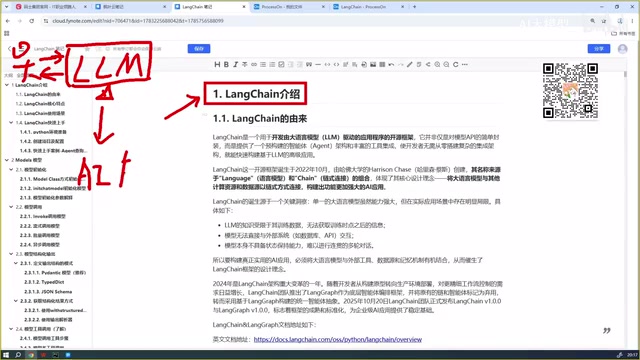This screenshot has width=640, height=360.
Task: Insert a code block with the second angle-bracket icon
Action: coord(336,64)
